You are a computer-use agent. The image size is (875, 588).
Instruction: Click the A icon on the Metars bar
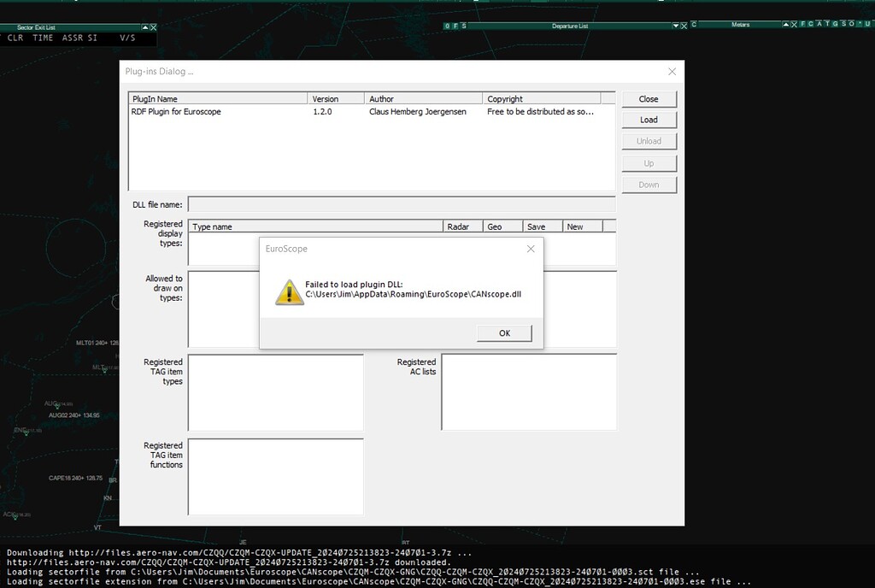pos(819,24)
